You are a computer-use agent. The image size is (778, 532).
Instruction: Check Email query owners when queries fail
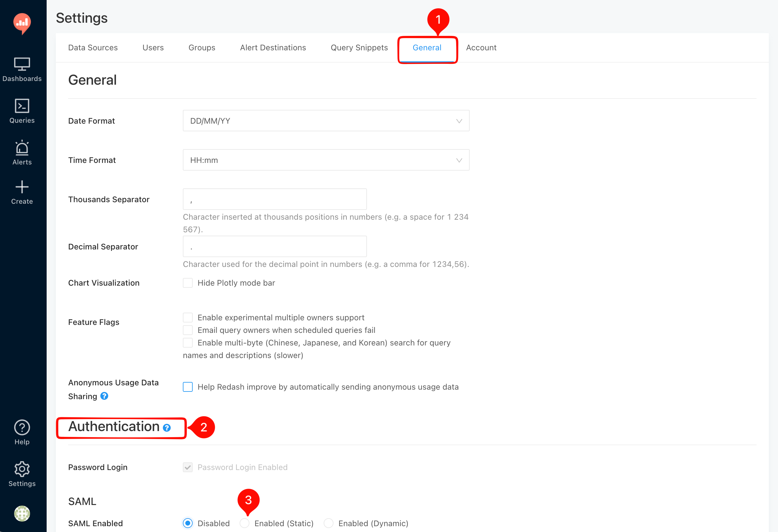point(188,330)
